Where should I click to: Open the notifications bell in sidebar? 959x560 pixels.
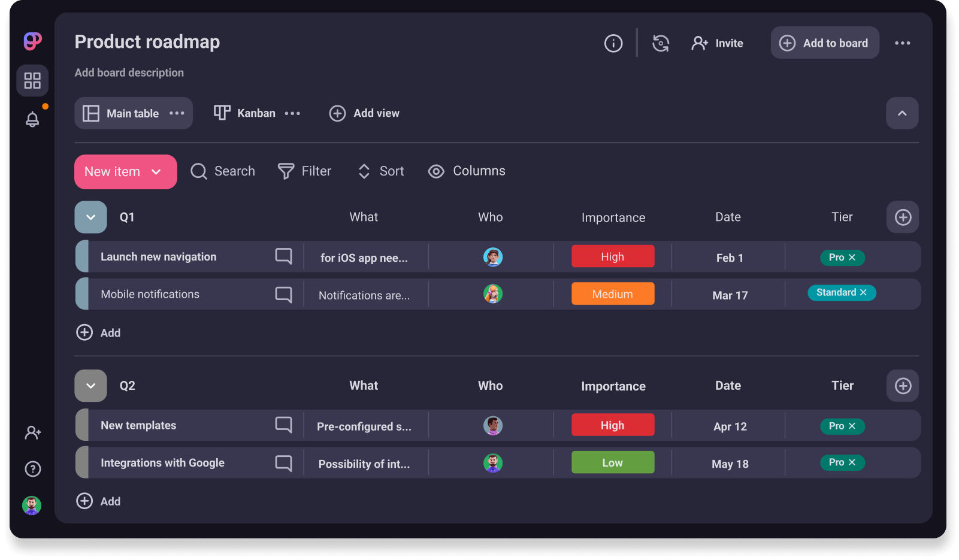coord(32,119)
